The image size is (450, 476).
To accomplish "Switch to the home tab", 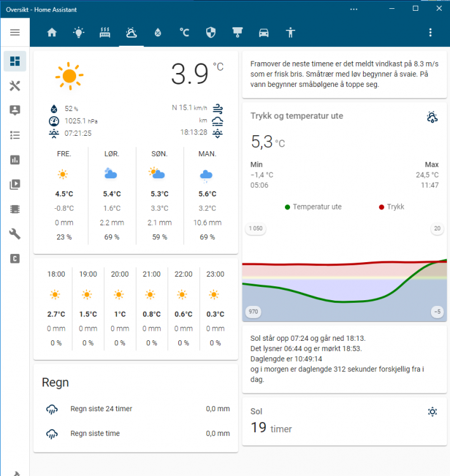I will pyautogui.click(x=52, y=32).
